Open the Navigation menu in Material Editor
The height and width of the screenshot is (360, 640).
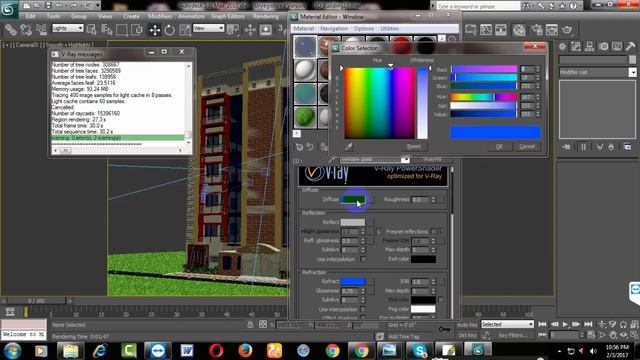[x=333, y=29]
